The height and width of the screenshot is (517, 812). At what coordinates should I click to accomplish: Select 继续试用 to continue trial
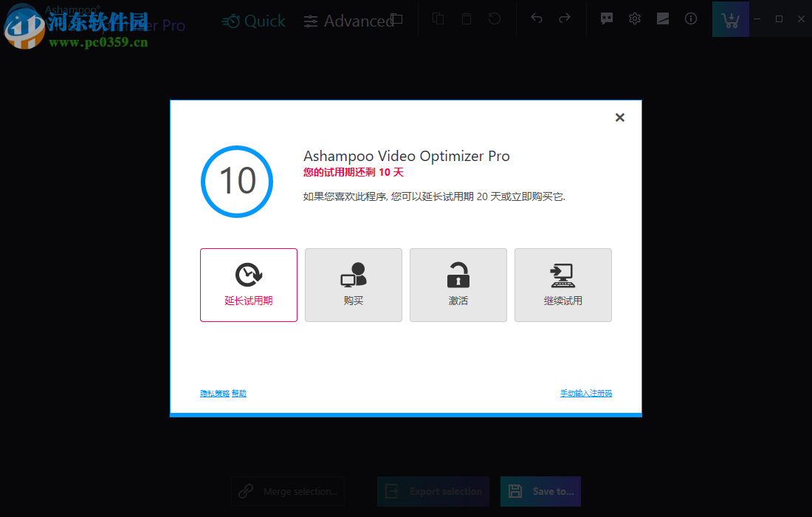click(x=562, y=285)
